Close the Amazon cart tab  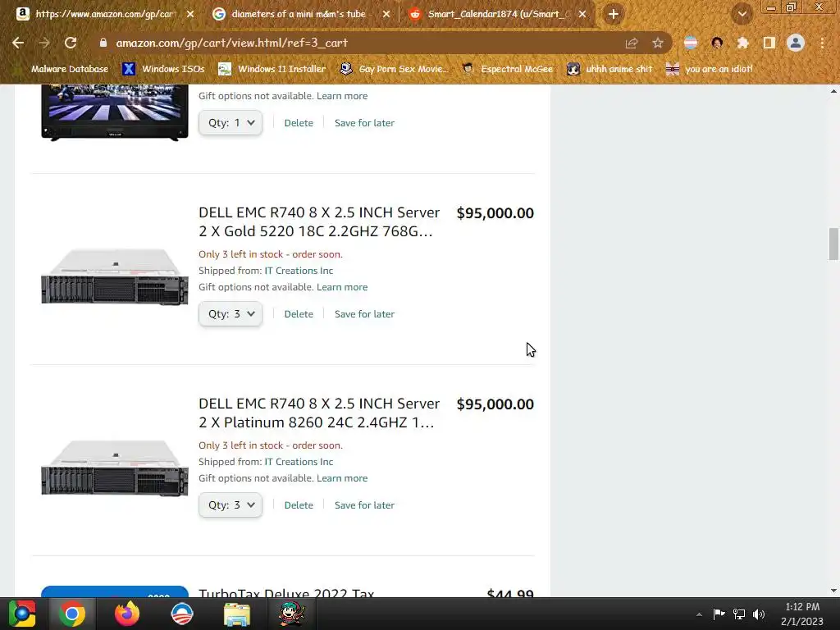pyautogui.click(x=190, y=15)
